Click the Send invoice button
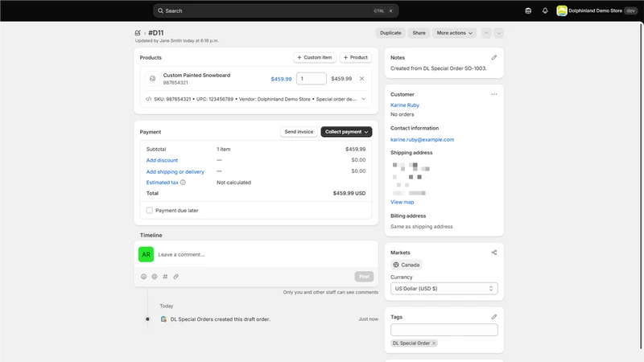 [x=299, y=132]
